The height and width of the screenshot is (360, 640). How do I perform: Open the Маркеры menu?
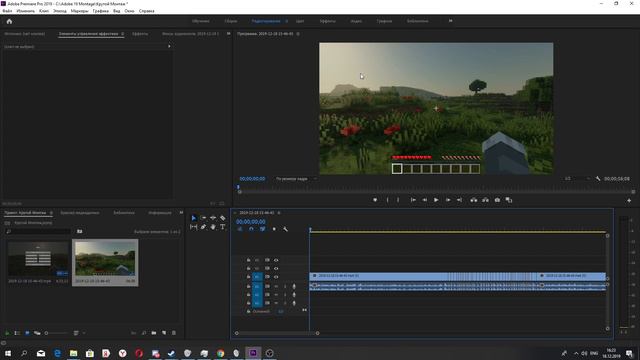[80, 11]
